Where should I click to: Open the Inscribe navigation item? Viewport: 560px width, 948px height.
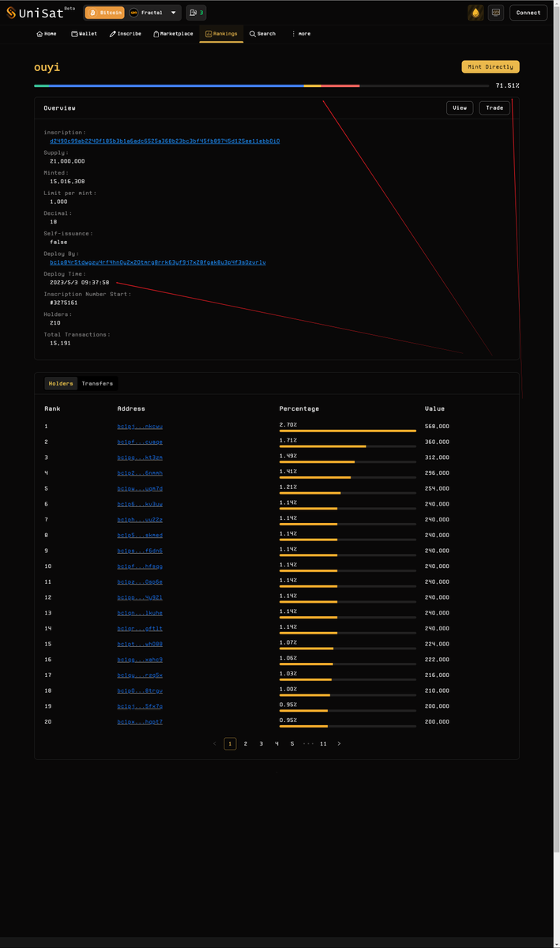pyautogui.click(x=126, y=34)
